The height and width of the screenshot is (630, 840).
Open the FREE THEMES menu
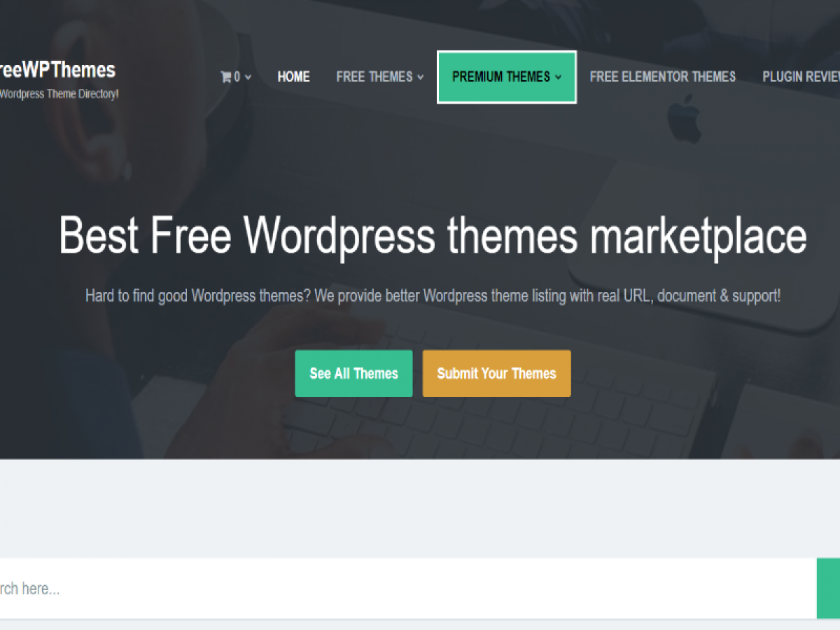(380, 77)
